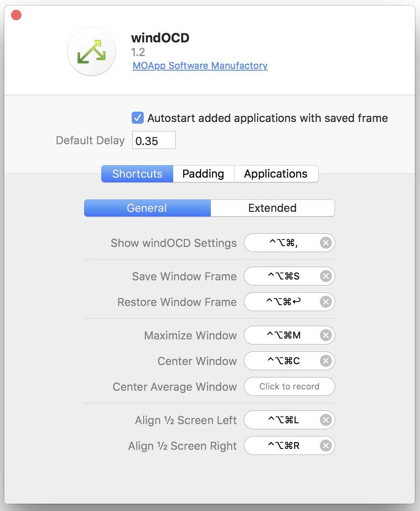420x511 pixels.
Task: Select the Shortcuts tab
Action: coord(137,174)
